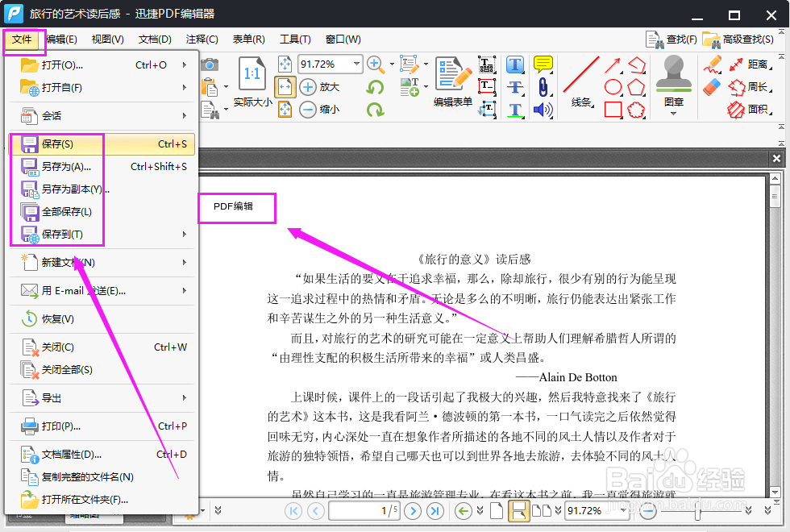Open the 编辑(E) menu
The image size is (790, 532).
pos(61,39)
